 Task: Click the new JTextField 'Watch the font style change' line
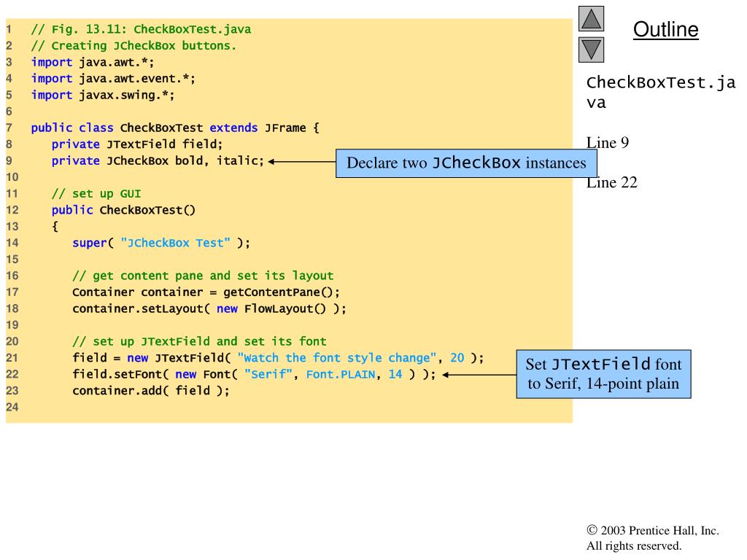pos(278,358)
